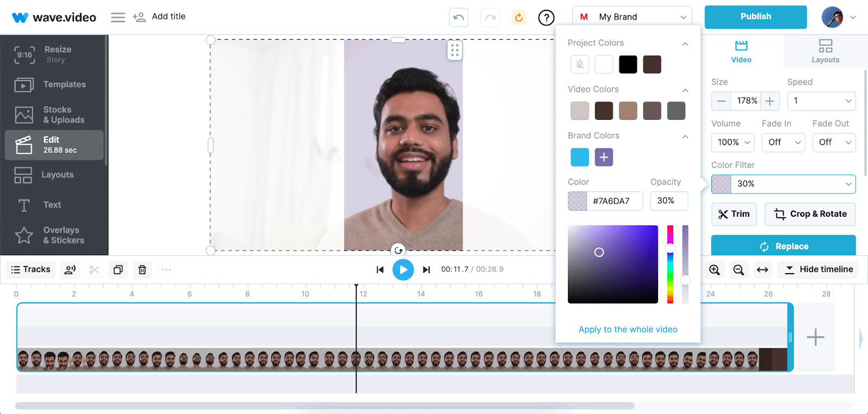This screenshot has width=868, height=414.
Task: Click the duplicate clip icon
Action: click(x=118, y=269)
